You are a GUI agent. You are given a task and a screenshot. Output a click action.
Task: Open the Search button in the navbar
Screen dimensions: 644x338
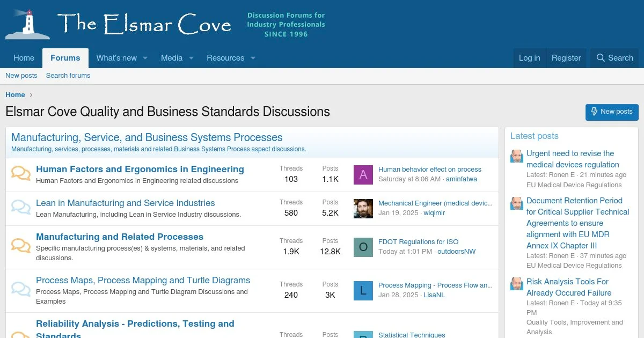[615, 58]
